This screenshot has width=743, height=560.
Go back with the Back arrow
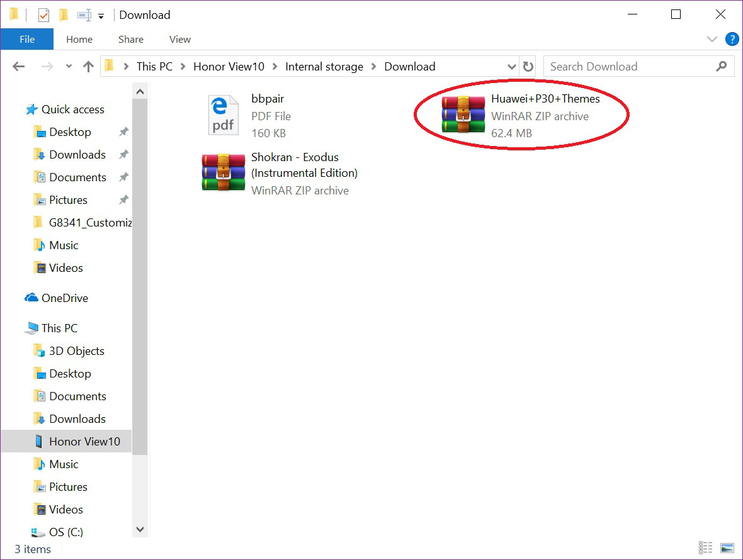click(18, 66)
